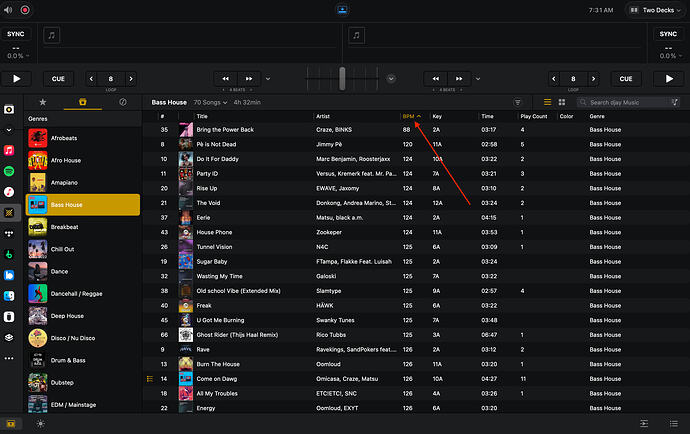This screenshot has height=434, width=690.
Task: Open TIDAL source in sidebar
Action: (x=9, y=234)
